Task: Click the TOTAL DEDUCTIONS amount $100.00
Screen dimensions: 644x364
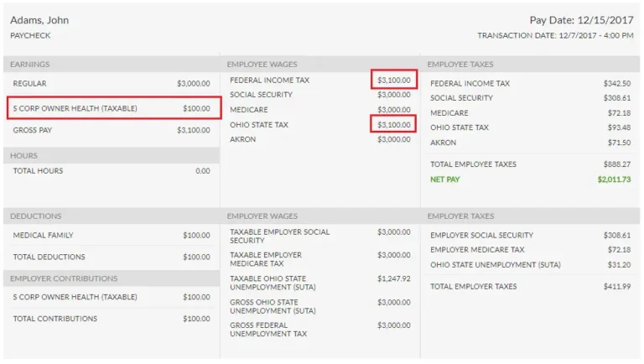Action: click(x=196, y=257)
